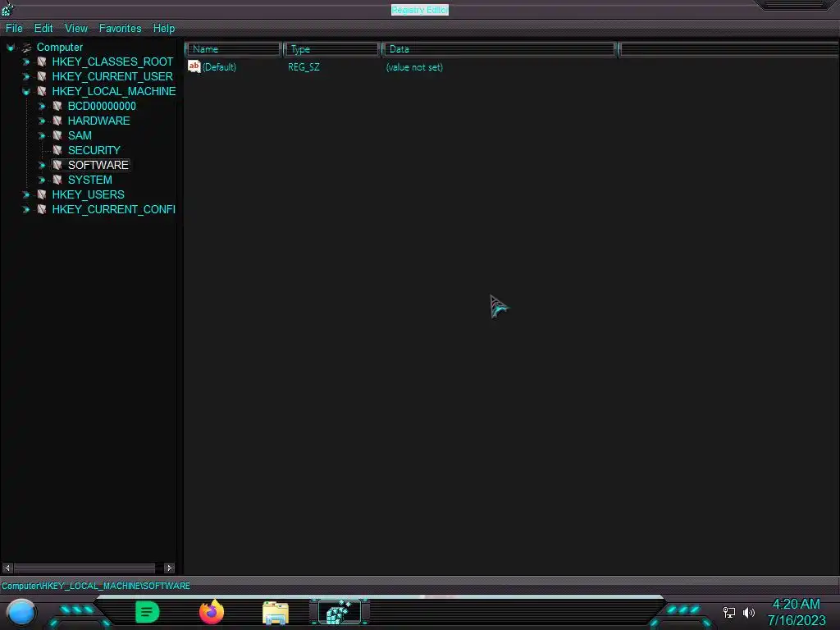Open the Start orb button
Viewport: 840px width, 630px height.
(21, 612)
